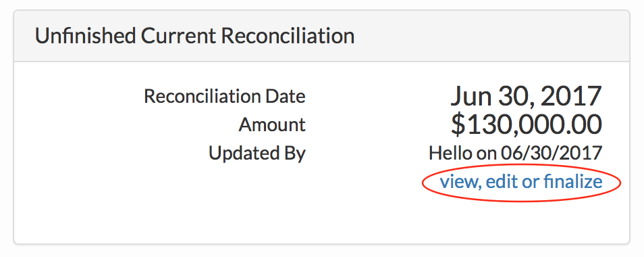Click the Amount label
This screenshot has height=257, width=644.
272,124
